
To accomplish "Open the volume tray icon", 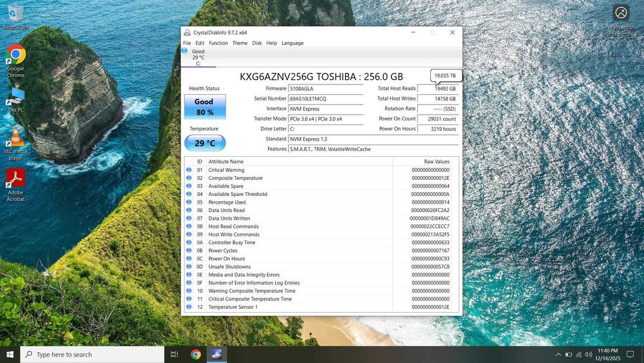I will [589, 355].
